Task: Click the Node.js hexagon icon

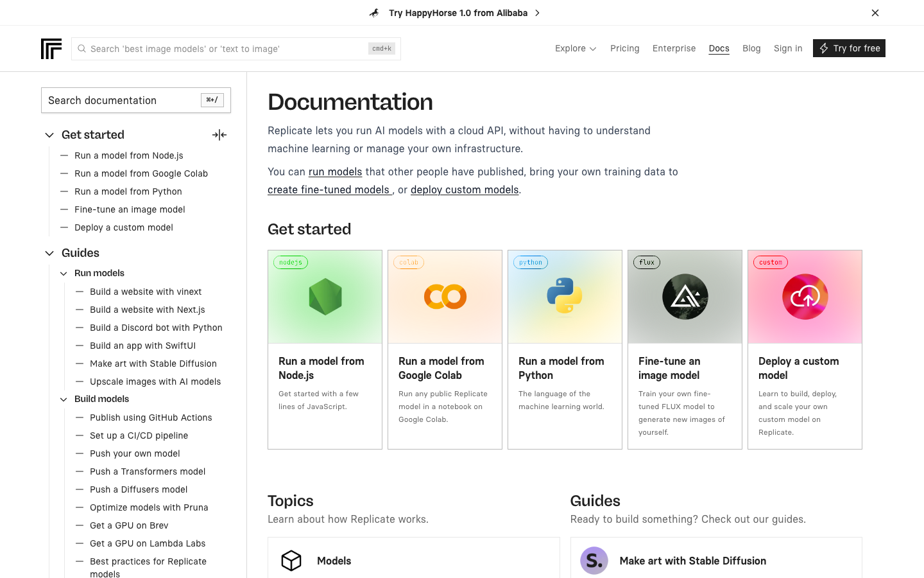Action: (x=325, y=297)
